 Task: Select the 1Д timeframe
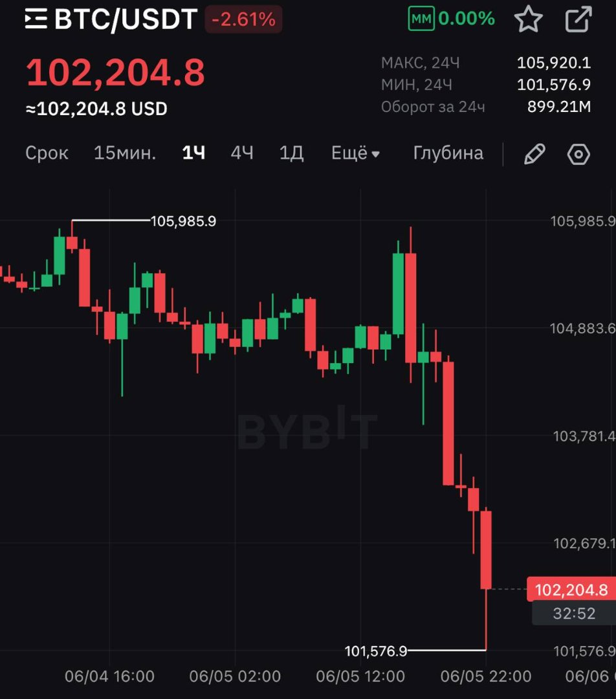click(291, 153)
